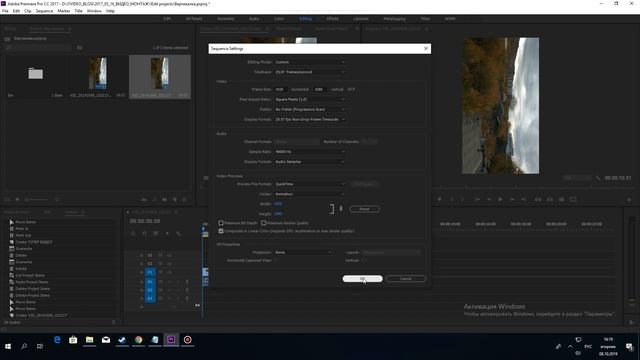Open the Editing Mode dropdown
This screenshot has height=360, width=640.
click(x=310, y=62)
